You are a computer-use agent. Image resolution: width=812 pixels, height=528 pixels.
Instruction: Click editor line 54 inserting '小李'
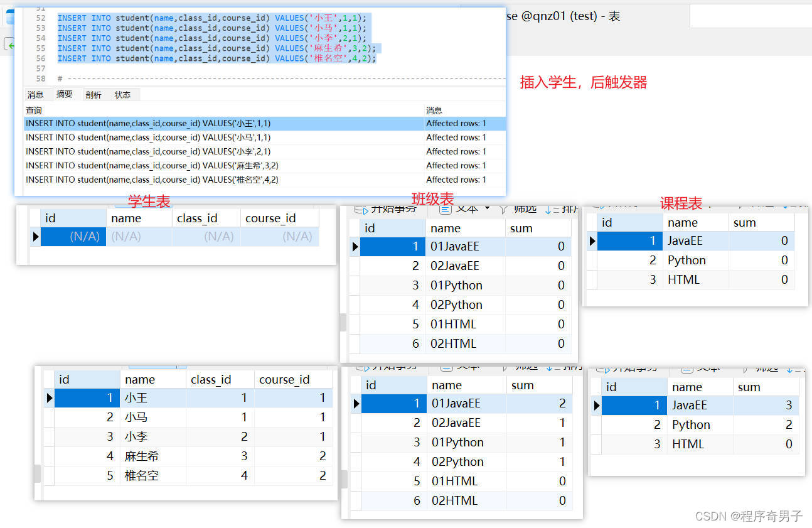click(x=211, y=38)
